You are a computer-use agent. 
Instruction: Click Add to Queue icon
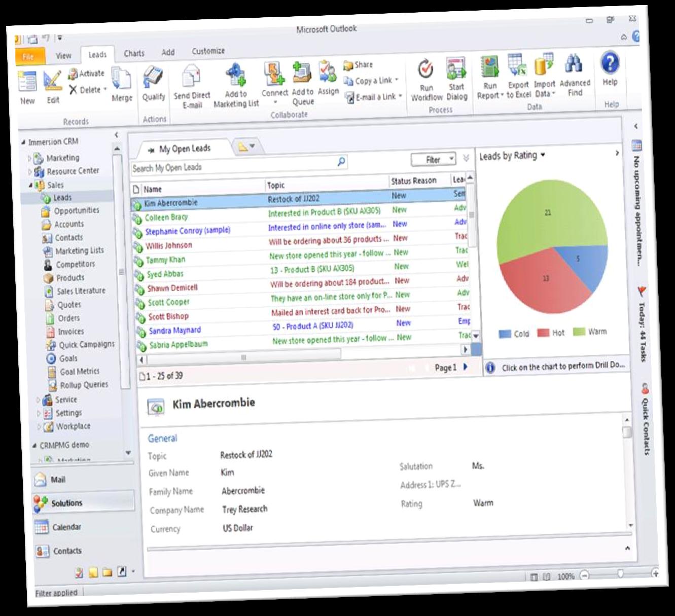pyautogui.click(x=302, y=74)
